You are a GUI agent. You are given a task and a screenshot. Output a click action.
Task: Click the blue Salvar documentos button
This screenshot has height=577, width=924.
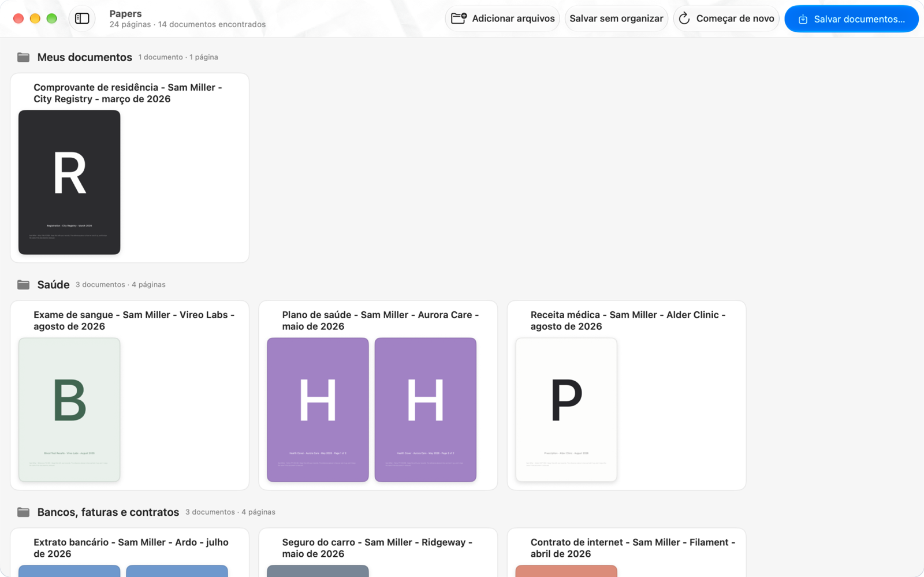click(x=851, y=19)
